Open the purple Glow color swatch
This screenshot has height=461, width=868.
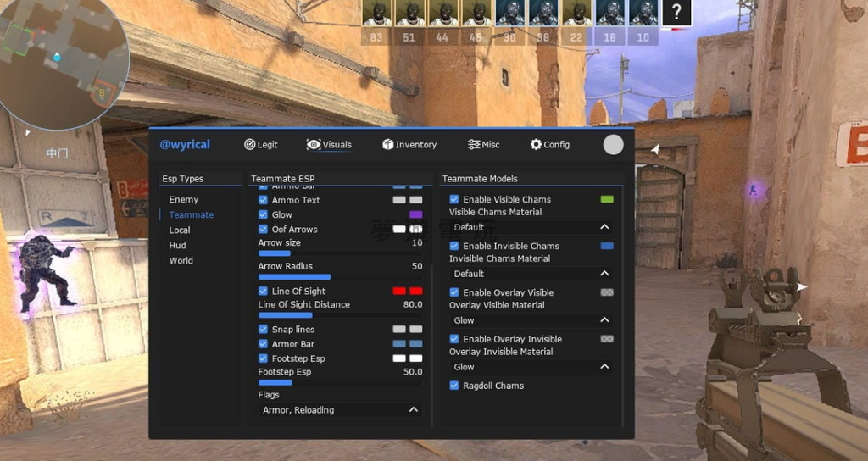(x=415, y=214)
